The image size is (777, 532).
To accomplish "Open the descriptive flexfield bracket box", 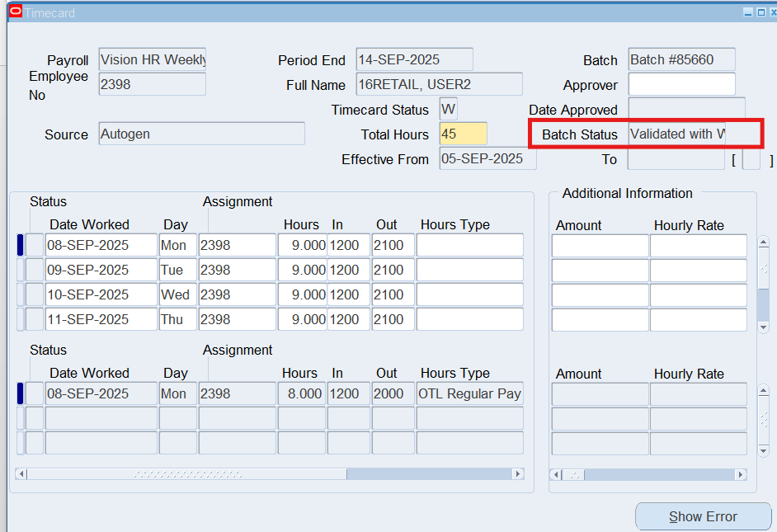I will [x=751, y=160].
